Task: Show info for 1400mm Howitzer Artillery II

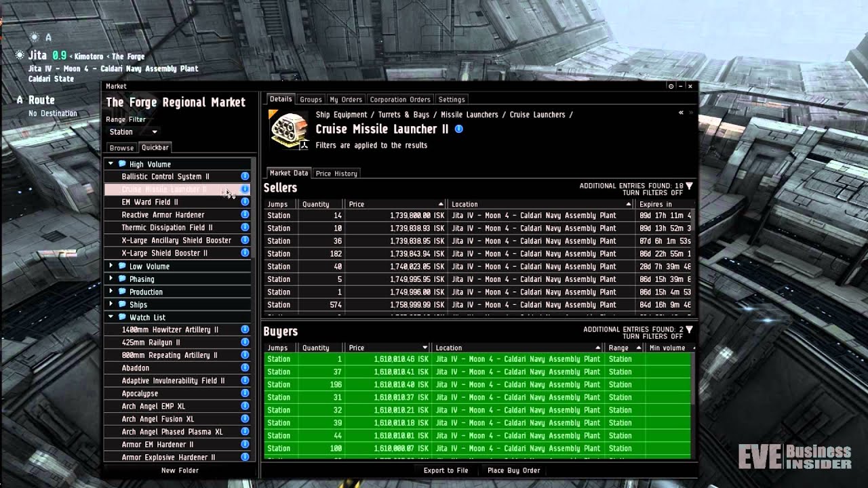Action: pyautogui.click(x=245, y=329)
